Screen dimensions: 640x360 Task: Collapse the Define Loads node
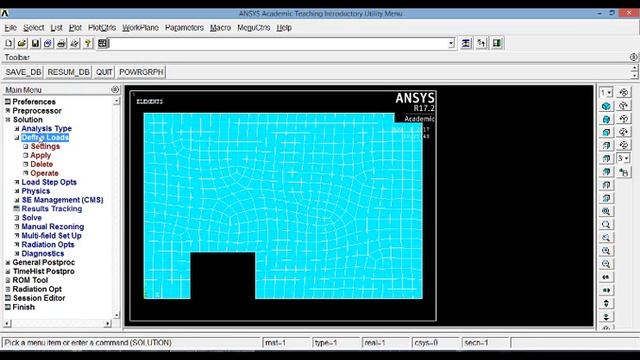click(x=17, y=138)
